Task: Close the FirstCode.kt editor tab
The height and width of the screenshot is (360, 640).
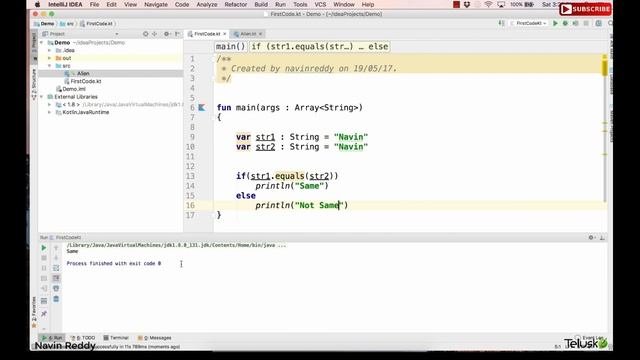Action: pos(224,34)
